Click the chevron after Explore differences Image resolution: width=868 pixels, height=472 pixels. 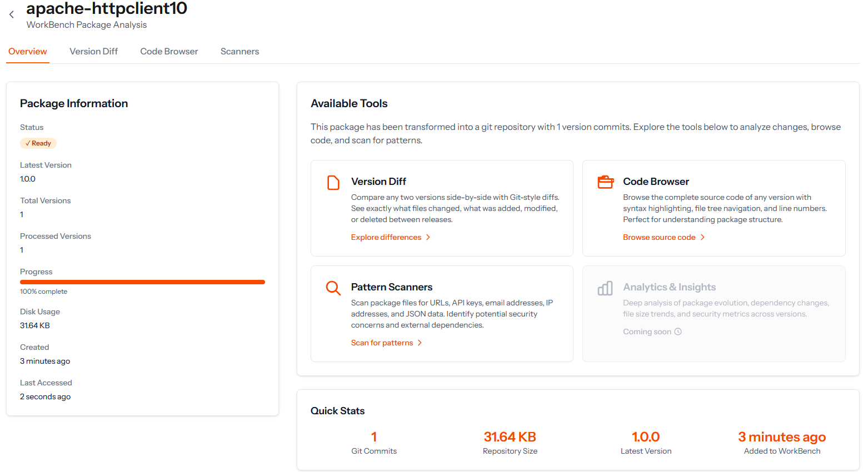click(428, 238)
